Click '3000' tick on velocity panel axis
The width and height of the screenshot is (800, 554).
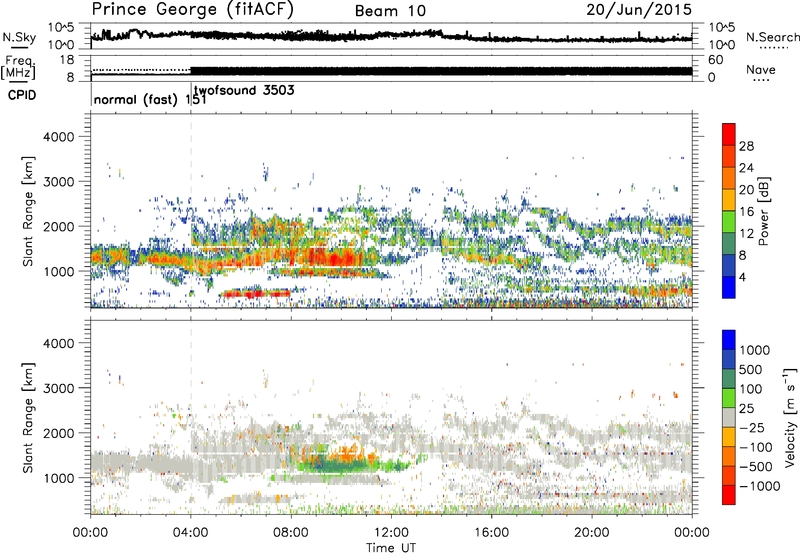click(58, 388)
